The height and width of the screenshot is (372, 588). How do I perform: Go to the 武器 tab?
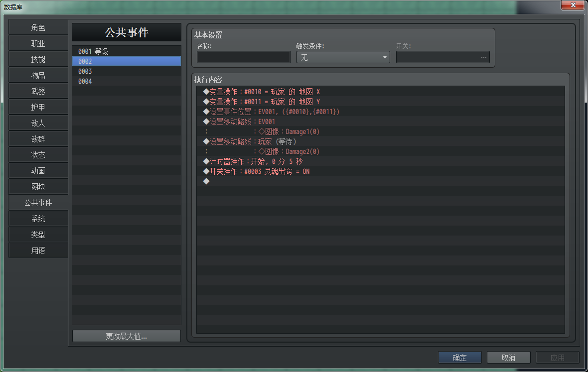(38, 91)
